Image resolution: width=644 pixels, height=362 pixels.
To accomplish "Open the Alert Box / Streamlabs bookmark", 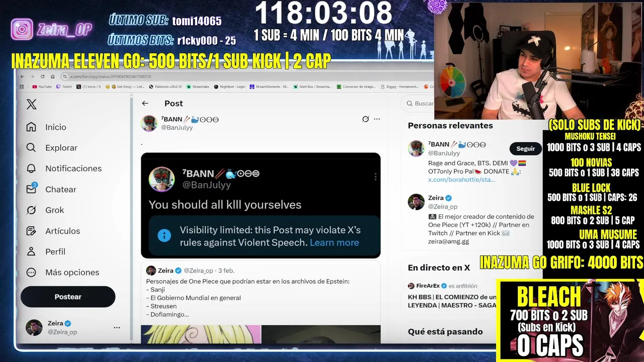I will tap(312, 86).
